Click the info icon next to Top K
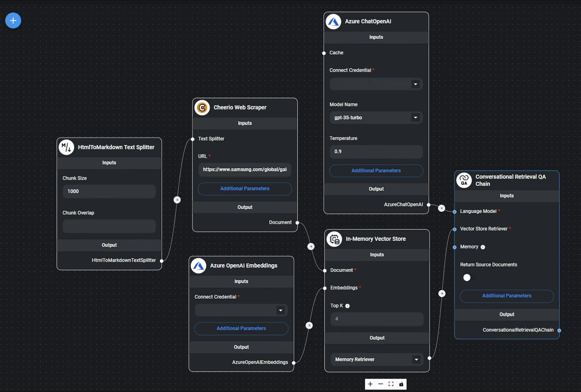The width and height of the screenshot is (581, 392). (348, 306)
